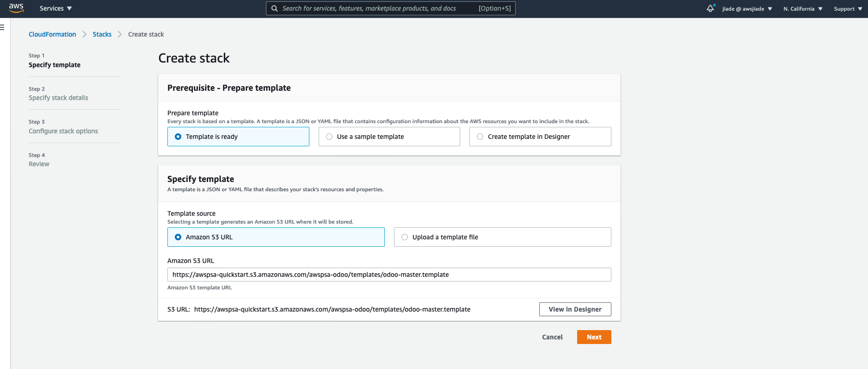Open the N. California region selector
868x369 pixels.
(803, 9)
